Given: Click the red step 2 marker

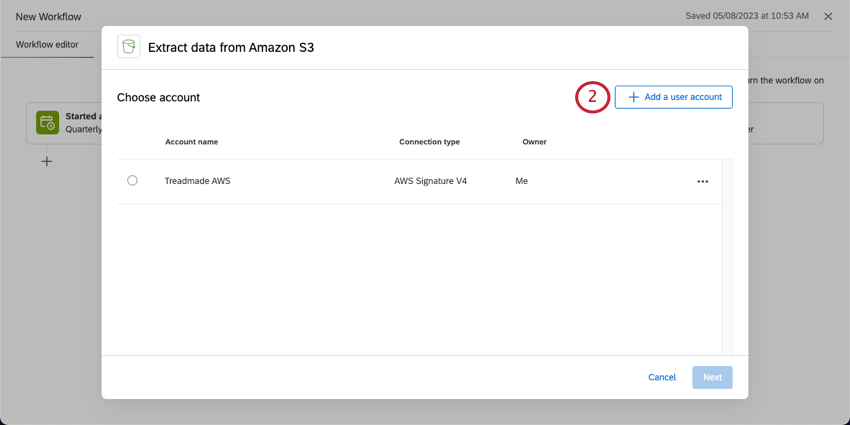Looking at the screenshot, I should pos(592,97).
